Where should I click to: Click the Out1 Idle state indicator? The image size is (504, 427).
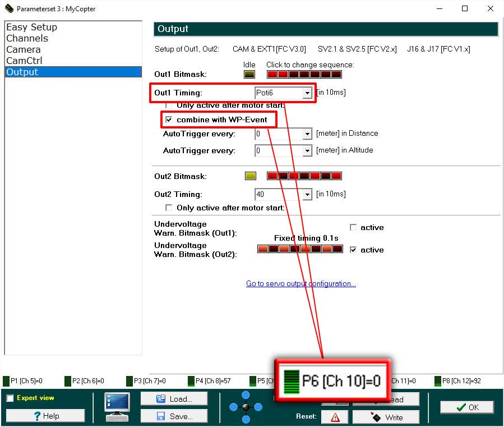click(249, 75)
